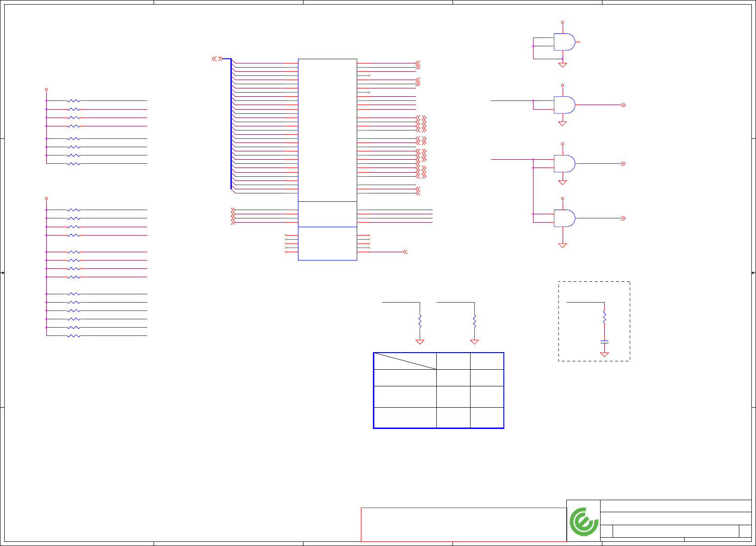Select the empty red-outlined box beside the logo
Viewport: 756px width, 546px height.
click(464, 524)
